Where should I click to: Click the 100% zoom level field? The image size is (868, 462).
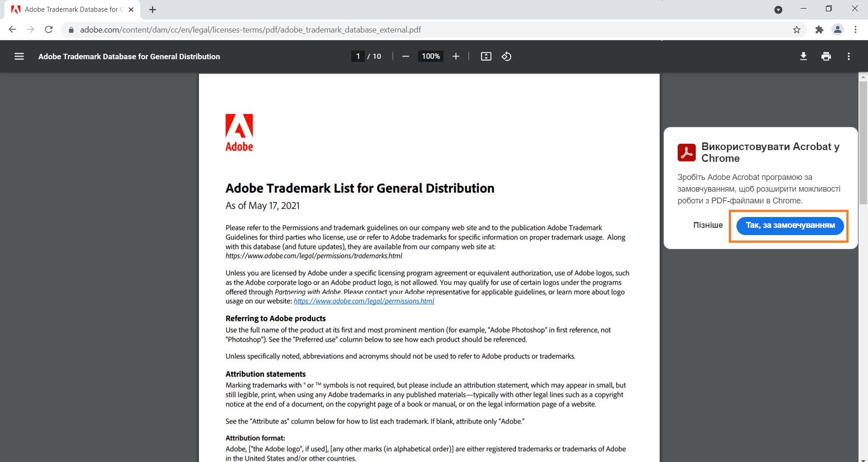[430, 57]
